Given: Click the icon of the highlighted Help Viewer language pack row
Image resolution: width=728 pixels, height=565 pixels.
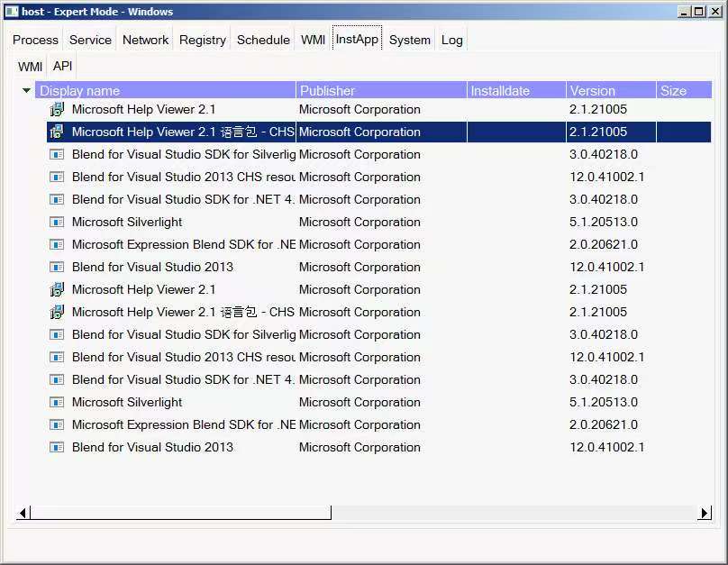Looking at the screenshot, I should [x=57, y=132].
